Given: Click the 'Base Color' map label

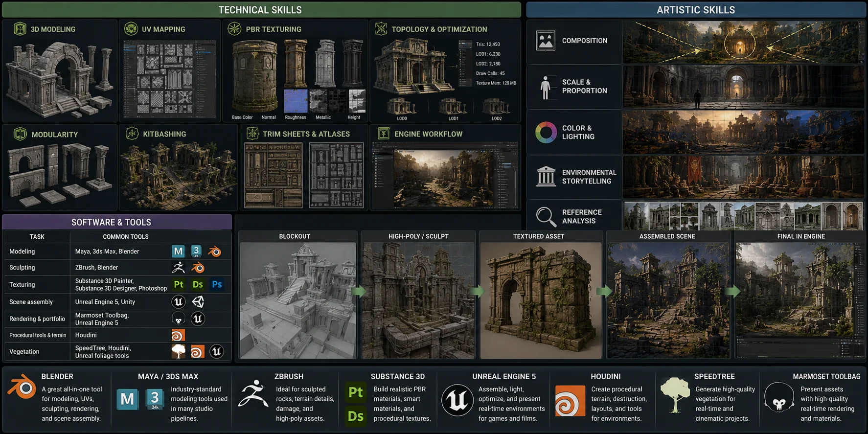Looking at the screenshot, I should point(242,117).
